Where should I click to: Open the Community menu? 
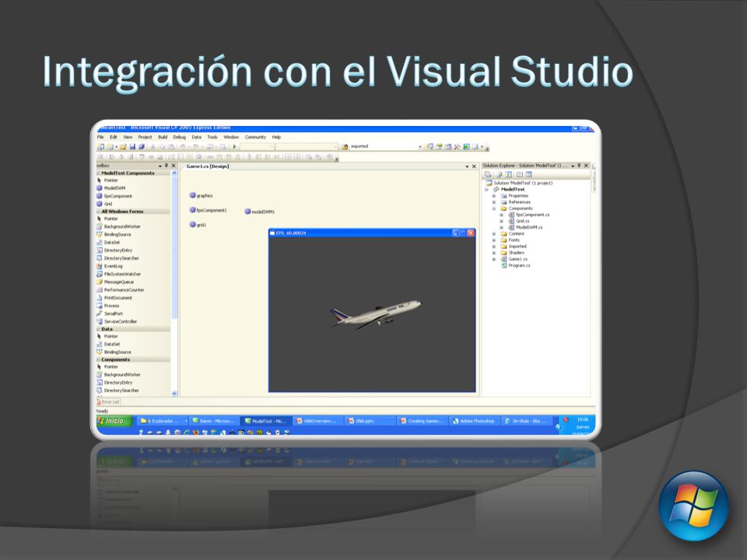[255, 137]
